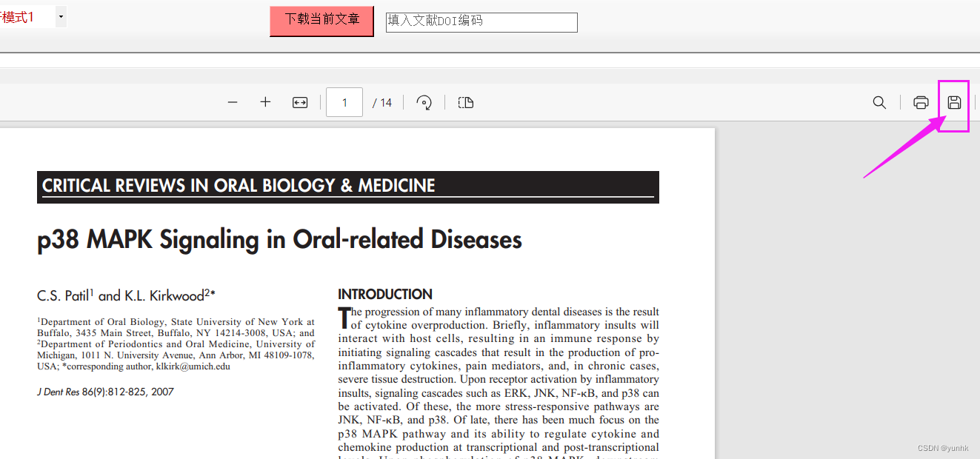Click the total page count / 14
This screenshot has height=459, width=980.
382,103
